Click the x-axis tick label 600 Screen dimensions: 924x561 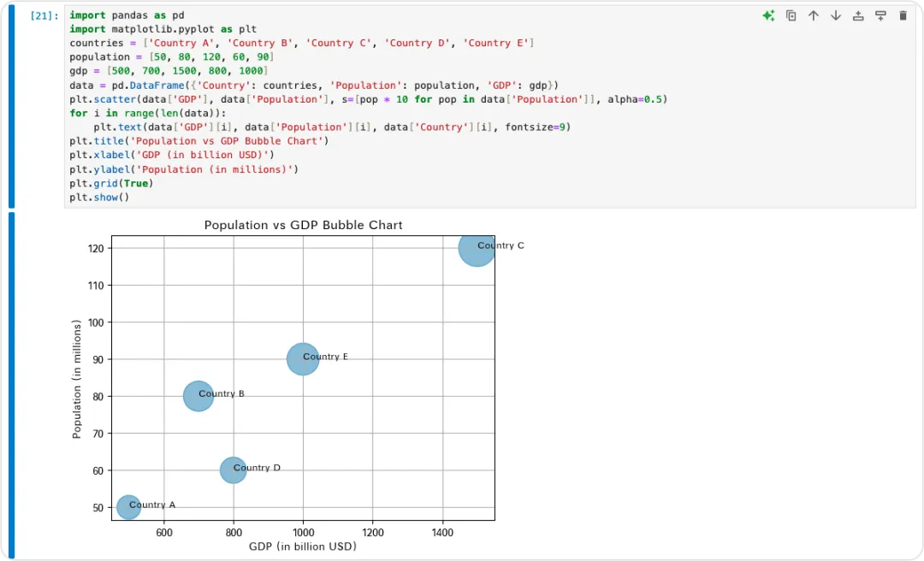click(164, 533)
